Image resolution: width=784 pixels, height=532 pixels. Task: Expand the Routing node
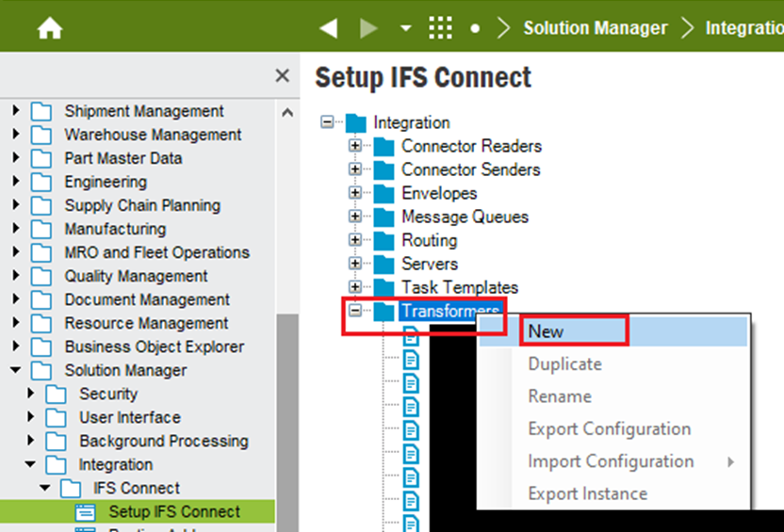(355, 239)
